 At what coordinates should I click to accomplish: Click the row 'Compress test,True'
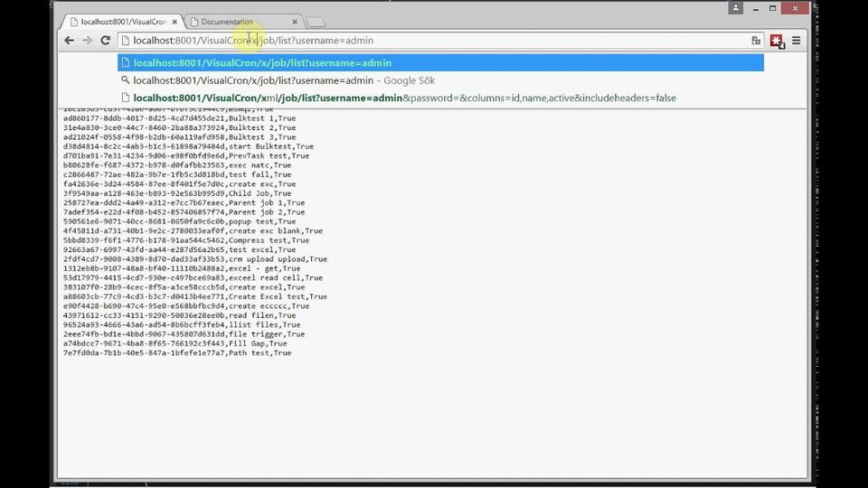tap(186, 240)
